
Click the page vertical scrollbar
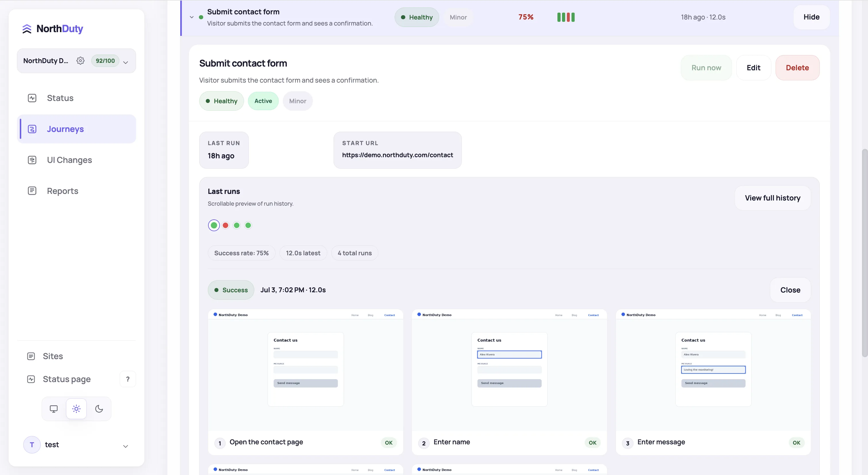pos(864,252)
